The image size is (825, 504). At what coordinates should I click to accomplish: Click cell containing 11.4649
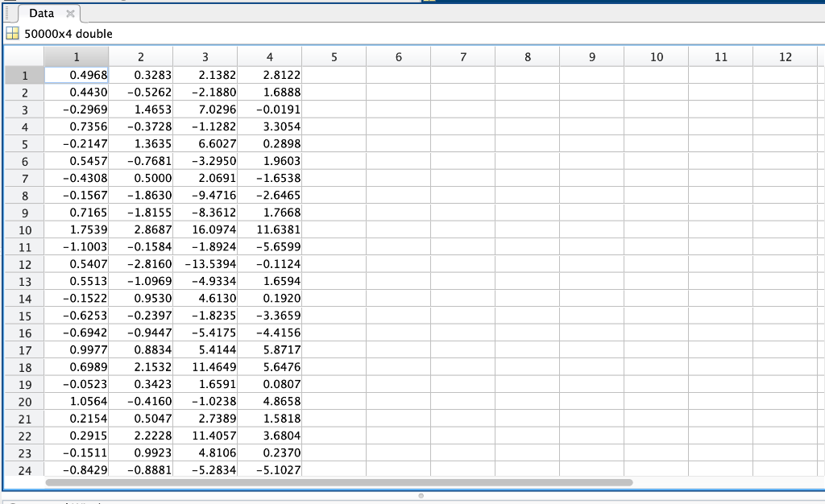pyautogui.click(x=205, y=367)
